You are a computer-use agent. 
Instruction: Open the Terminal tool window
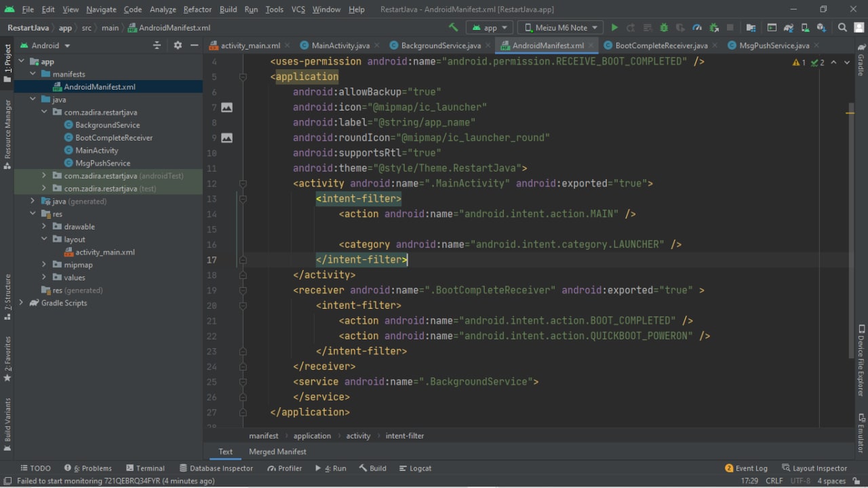point(144,468)
